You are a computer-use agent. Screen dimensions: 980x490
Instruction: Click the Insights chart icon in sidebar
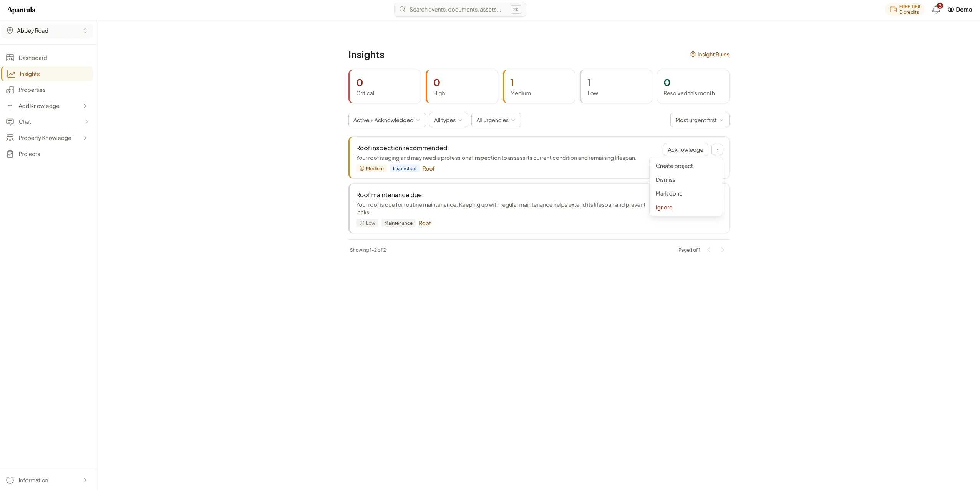click(x=11, y=74)
